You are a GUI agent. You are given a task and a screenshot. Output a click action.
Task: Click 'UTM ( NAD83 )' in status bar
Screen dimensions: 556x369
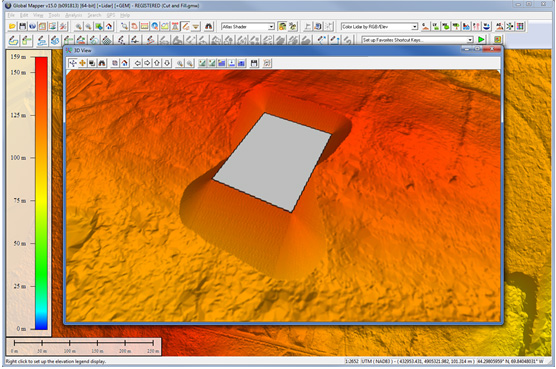[376, 361]
